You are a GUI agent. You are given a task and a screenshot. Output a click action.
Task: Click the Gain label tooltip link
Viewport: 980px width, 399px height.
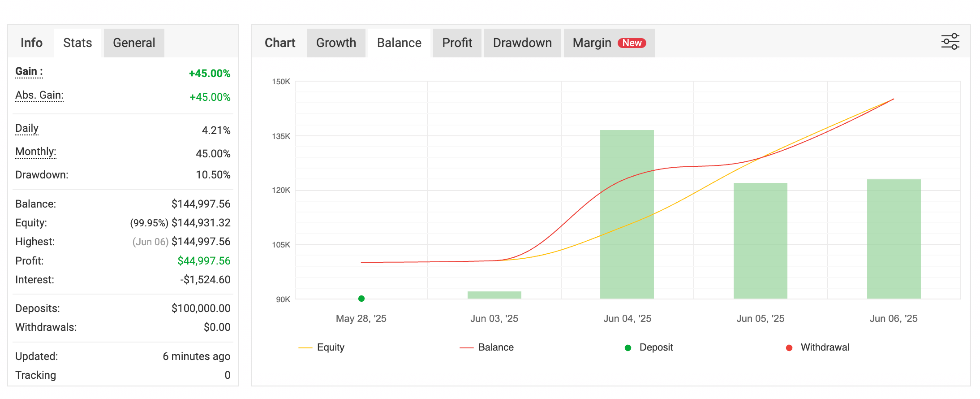tap(29, 72)
